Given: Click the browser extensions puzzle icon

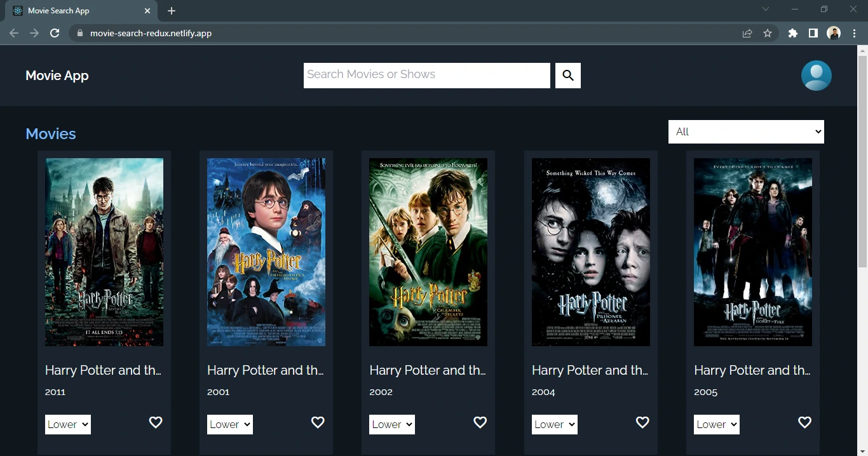Looking at the screenshot, I should point(792,32).
